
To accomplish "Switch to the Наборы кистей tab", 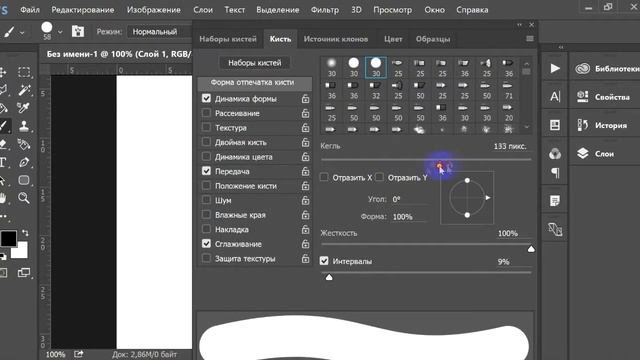I will (x=228, y=39).
